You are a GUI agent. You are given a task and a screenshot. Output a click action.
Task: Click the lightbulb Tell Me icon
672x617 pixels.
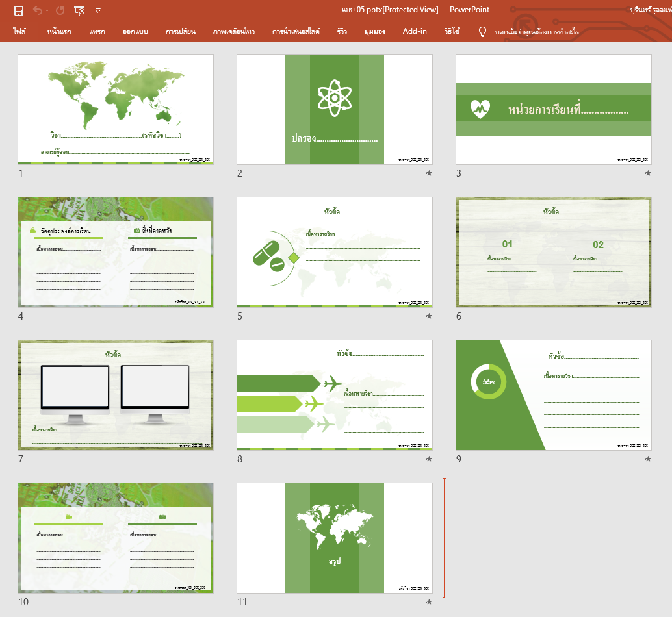tap(482, 31)
